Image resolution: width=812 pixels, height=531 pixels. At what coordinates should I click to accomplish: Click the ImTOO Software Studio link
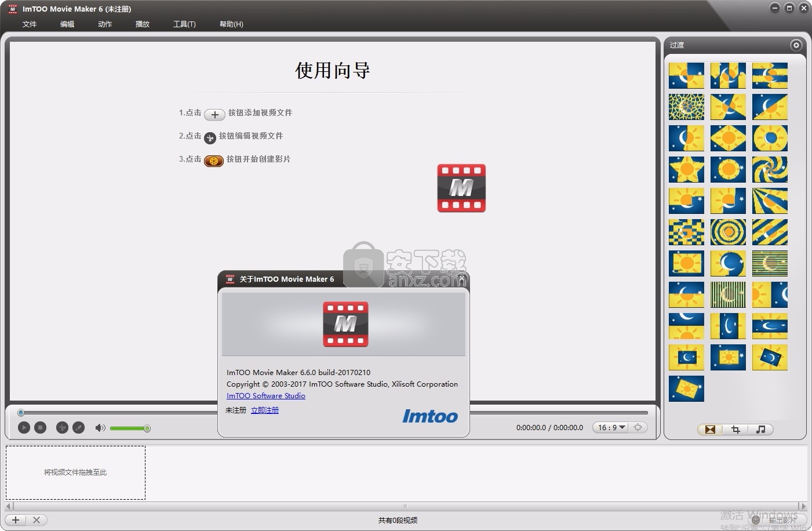[266, 396]
